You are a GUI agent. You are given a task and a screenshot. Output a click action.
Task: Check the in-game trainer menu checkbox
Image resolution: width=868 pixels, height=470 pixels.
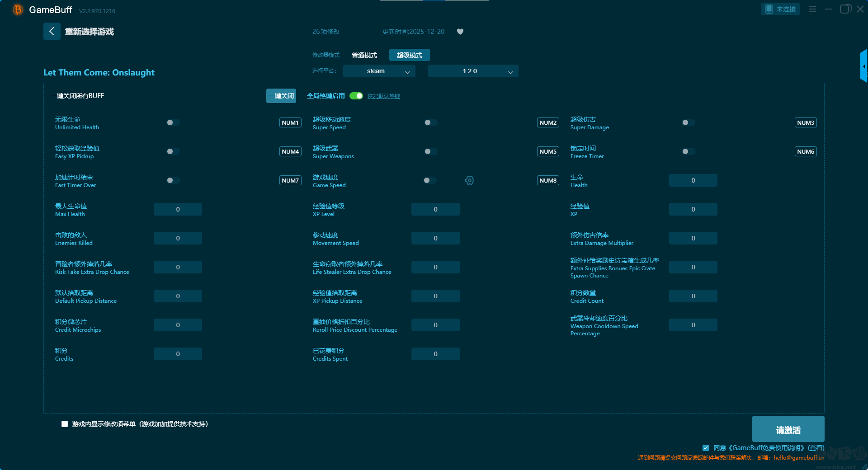65,424
